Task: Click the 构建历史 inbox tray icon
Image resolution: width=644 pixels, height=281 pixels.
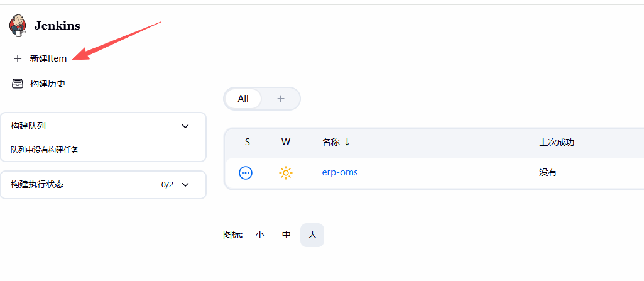Action: point(17,84)
